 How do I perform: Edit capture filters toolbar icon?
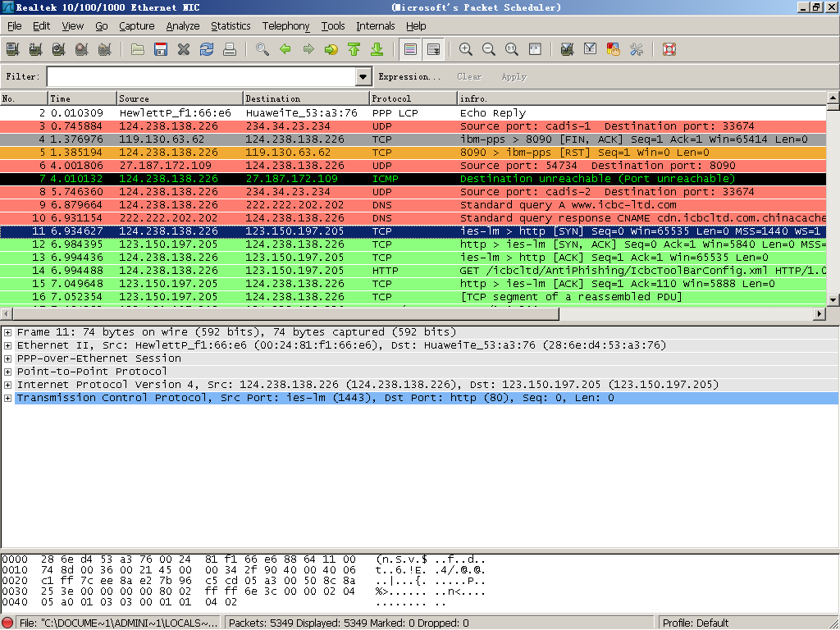pyautogui.click(x=568, y=49)
